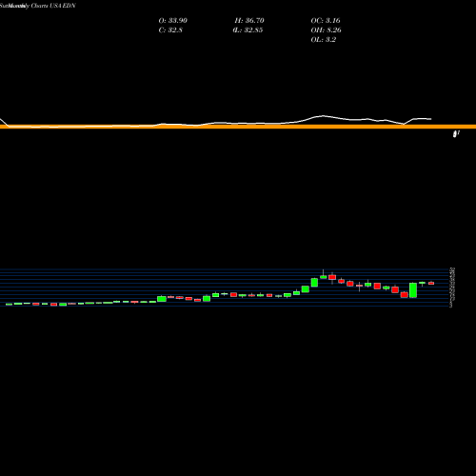Image resolution: width=476 pixels, height=476 pixels.
Task: Select the 'L: 32.85' low value
Action: coord(248,30)
